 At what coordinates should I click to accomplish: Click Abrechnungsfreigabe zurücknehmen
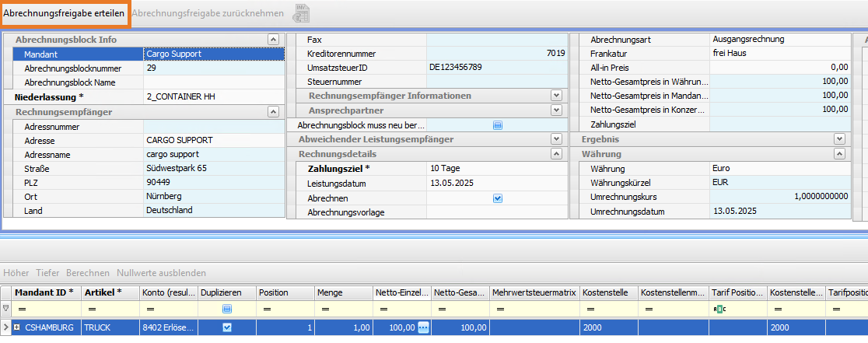[208, 14]
